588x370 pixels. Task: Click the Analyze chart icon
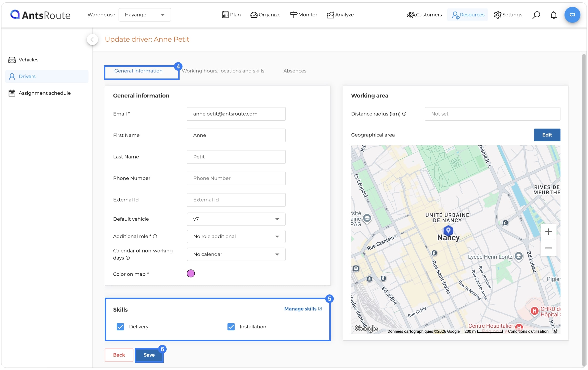click(x=330, y=15)
